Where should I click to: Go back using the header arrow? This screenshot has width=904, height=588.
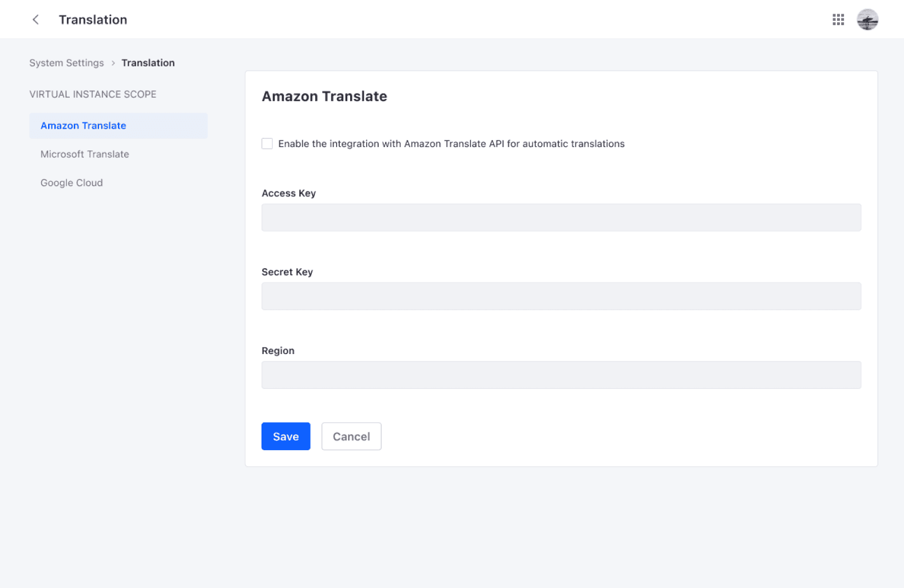pos(35,19)
